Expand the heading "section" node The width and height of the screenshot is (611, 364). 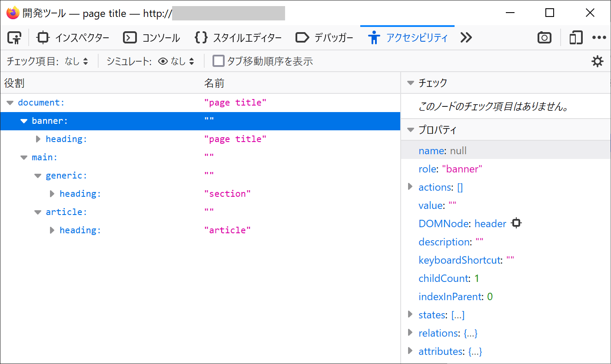click(52, 194)
